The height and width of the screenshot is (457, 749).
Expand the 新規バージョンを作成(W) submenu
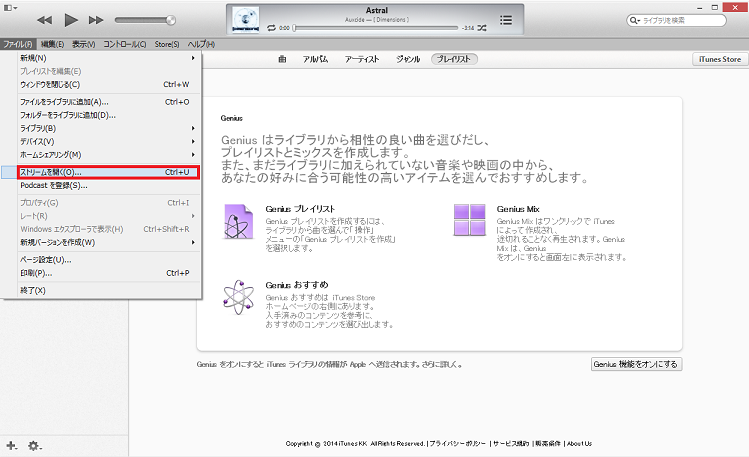[108, 243]
